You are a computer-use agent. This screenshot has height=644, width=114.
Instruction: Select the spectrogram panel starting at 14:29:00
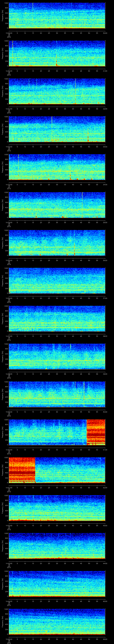[x=57, y=16]
